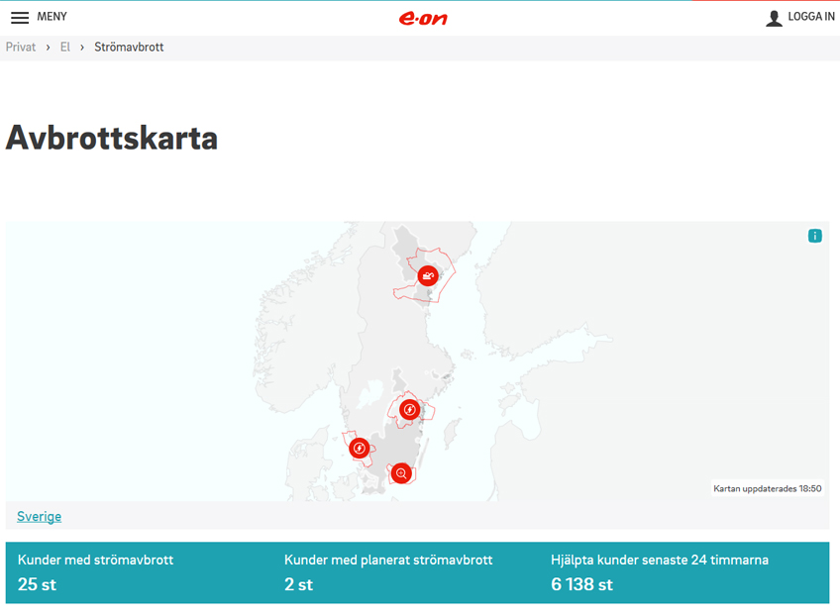Select the central lightning outage marker
Image resolution: width=840 pixels, height=616 pixels.
coord(410,410)
